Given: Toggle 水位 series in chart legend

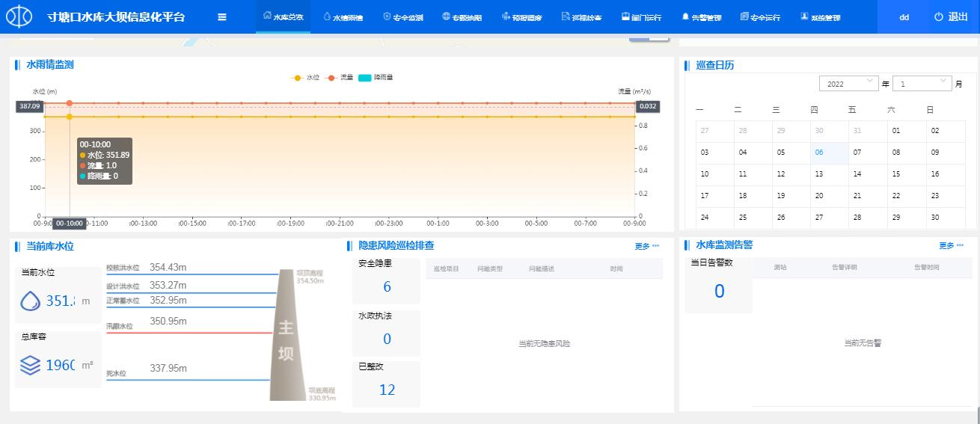Looking at the screenshot, I should point(306,78).
